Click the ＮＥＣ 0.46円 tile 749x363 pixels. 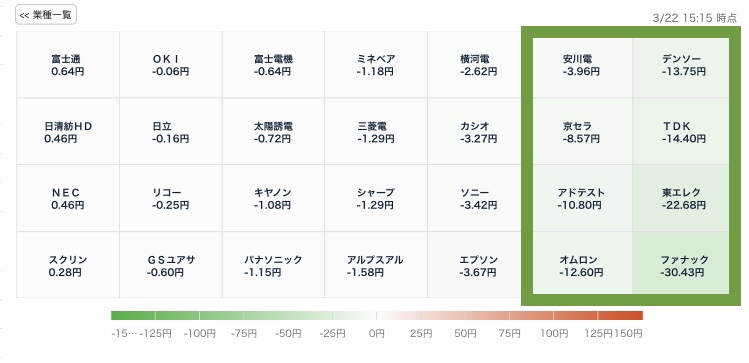point(68,198)
